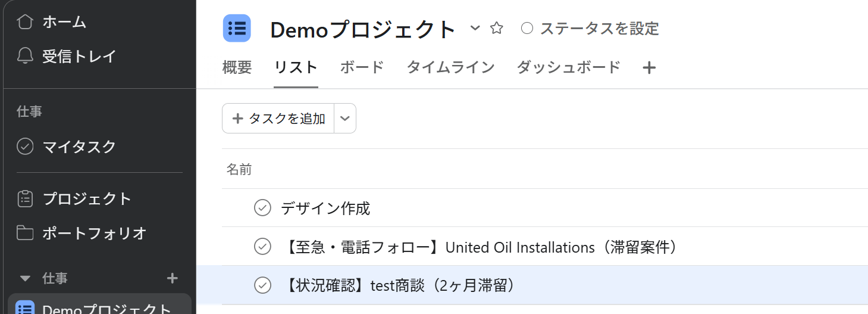Add a new tab with the plus icon

650,68
